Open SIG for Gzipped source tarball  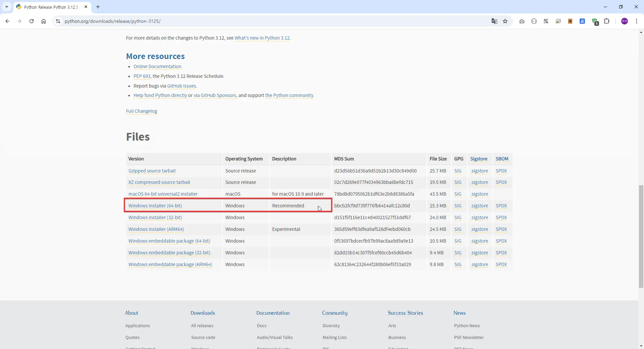point(458,171)
